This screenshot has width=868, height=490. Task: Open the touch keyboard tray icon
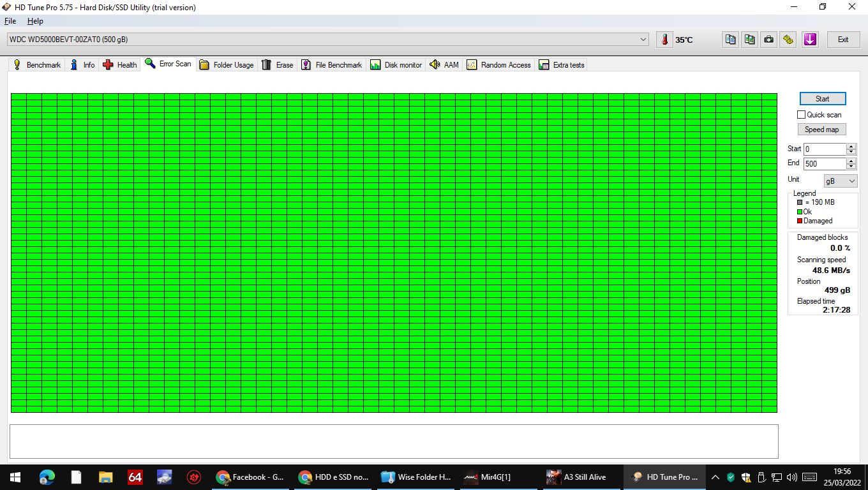tap(809, 477)
